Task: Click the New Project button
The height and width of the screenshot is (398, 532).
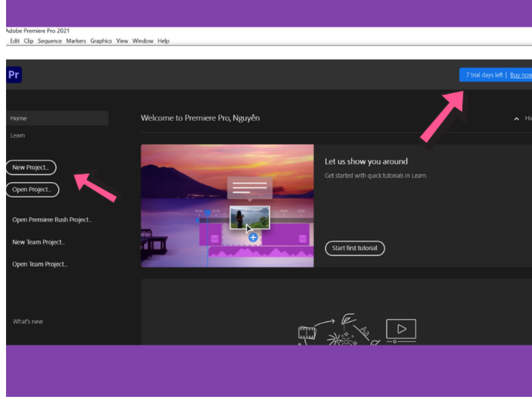Action: (x=31, y=167)
